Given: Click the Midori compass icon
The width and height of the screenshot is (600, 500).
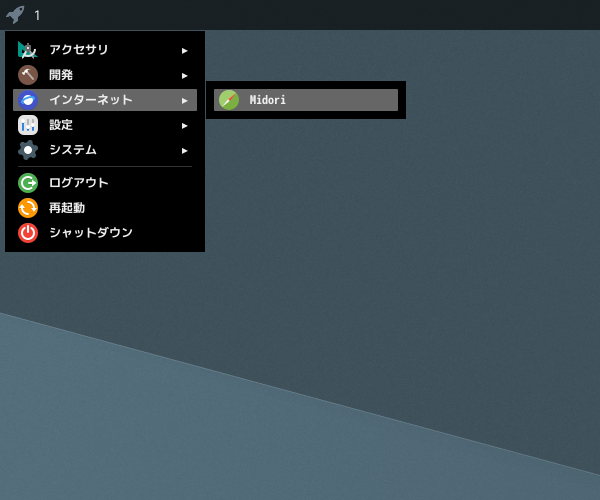Looking at the screenshot, I should coord(229,100).
